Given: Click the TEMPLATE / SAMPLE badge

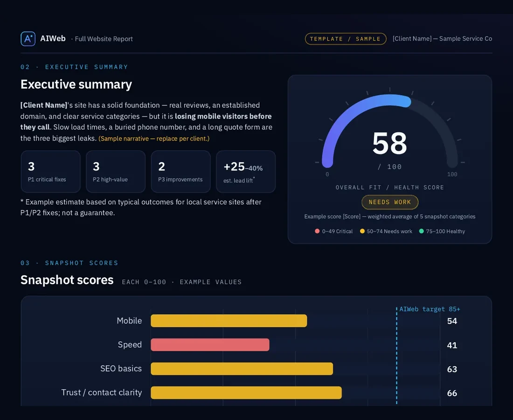Looking at the screenshot, I should [x=346, y=39].
